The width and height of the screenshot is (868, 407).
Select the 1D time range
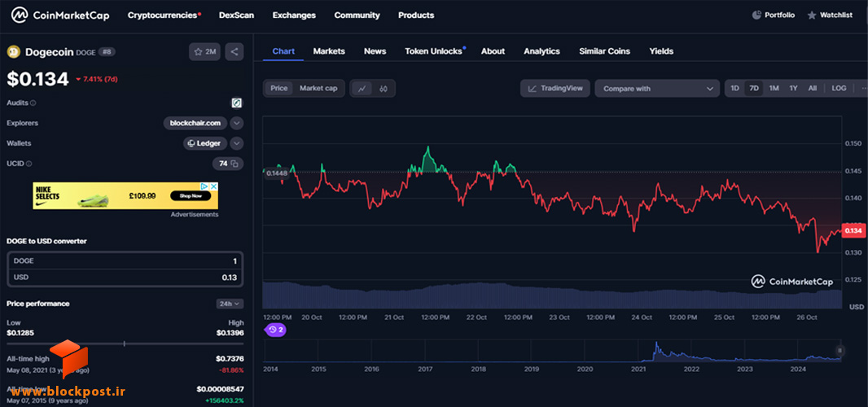[x=734, y=88]
